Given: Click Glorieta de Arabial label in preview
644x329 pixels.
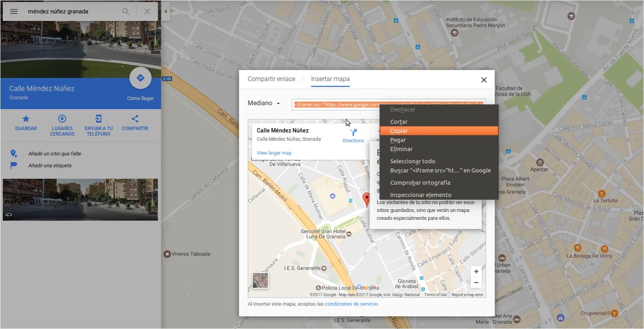Looking at the screenshot, I should [406, 284].
